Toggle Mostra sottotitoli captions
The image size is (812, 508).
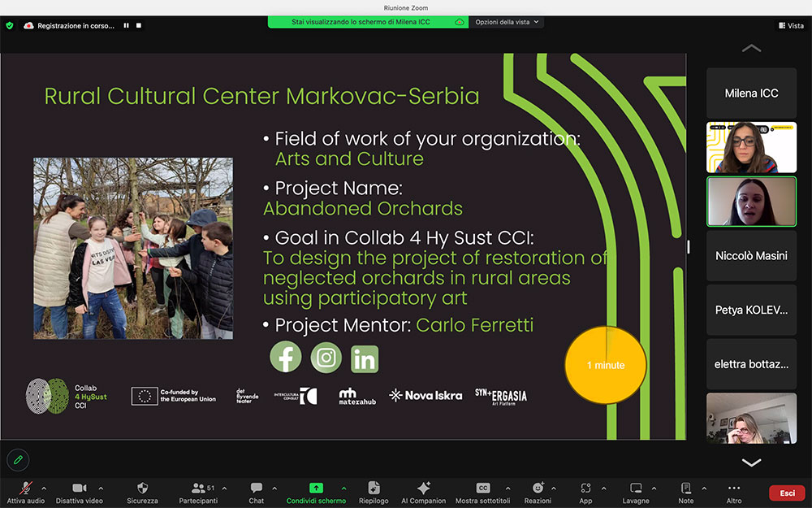(x=483, y=488)
